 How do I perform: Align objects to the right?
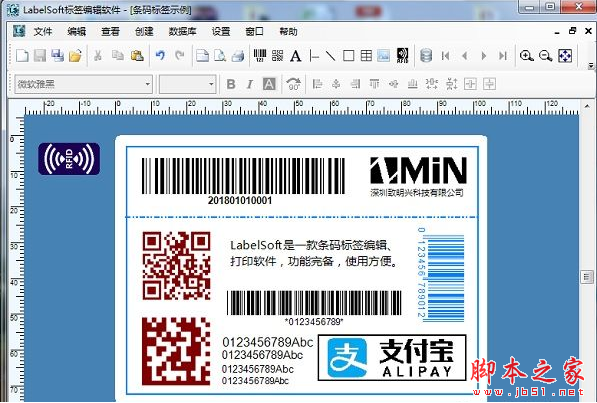[x=356, y=84]
